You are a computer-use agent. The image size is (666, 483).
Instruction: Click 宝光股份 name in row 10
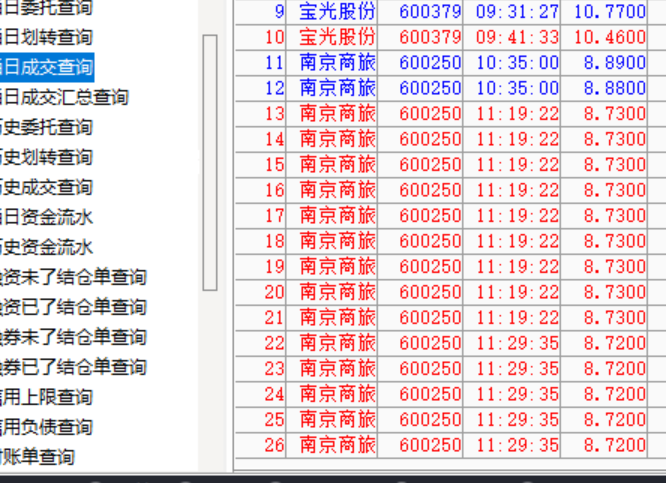coord(337,37)
